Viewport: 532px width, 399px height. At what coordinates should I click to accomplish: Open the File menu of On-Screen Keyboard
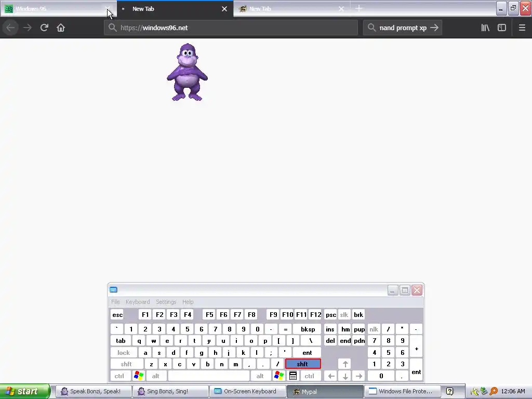click(115, 302)
